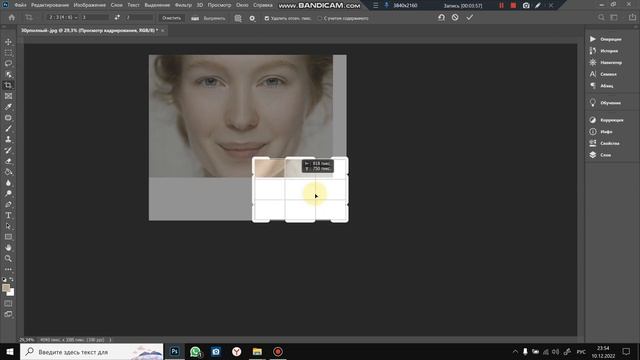Select the Frame tool

click(x=8, y=96)
